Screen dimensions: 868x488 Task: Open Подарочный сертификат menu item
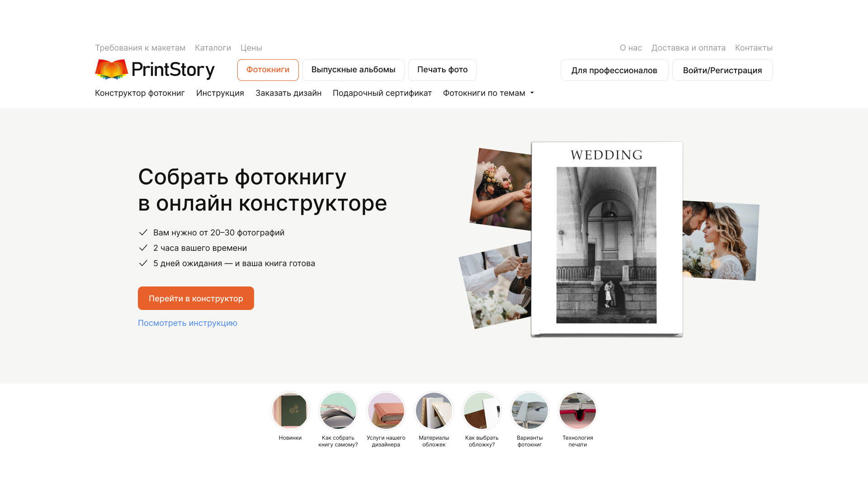click(x=382, y=93)
